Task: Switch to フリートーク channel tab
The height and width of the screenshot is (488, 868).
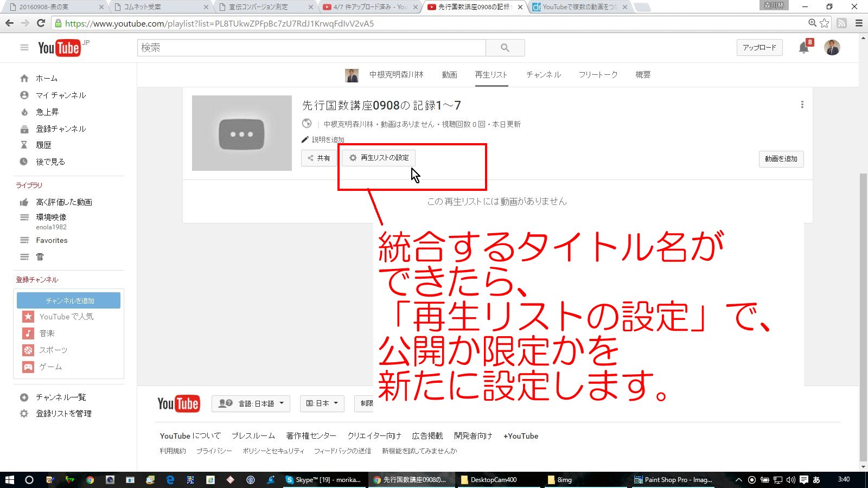Action: pos(598,75)
